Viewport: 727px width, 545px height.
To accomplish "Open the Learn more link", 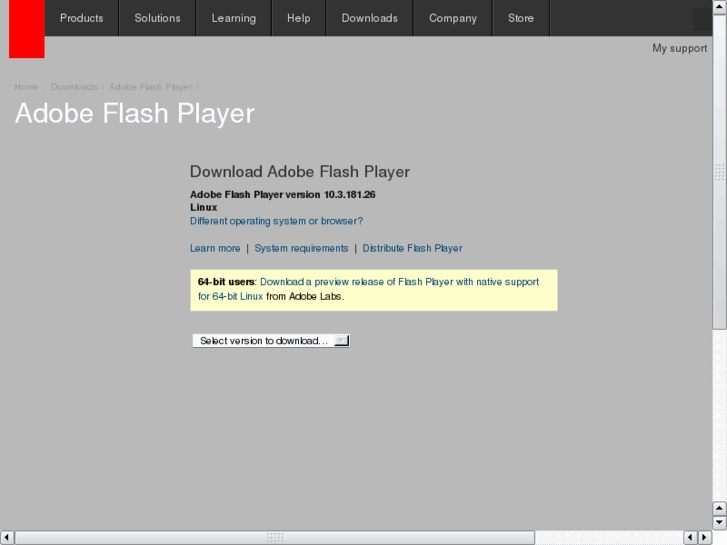I will click(x=215, y=248).
